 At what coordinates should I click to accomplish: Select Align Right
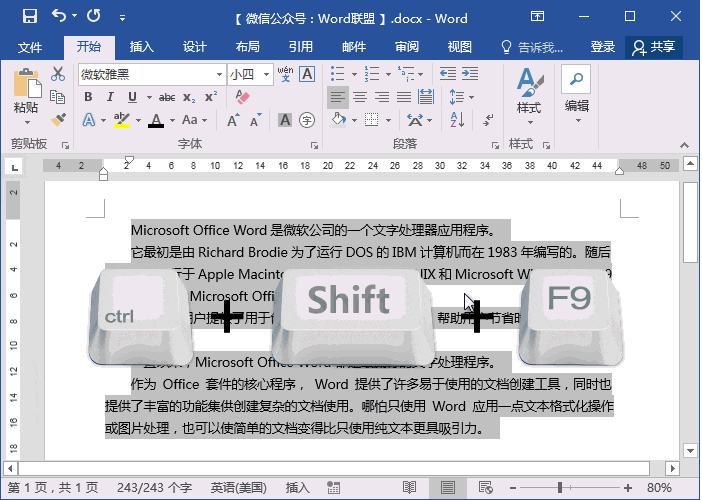click(x=382, y=97)
